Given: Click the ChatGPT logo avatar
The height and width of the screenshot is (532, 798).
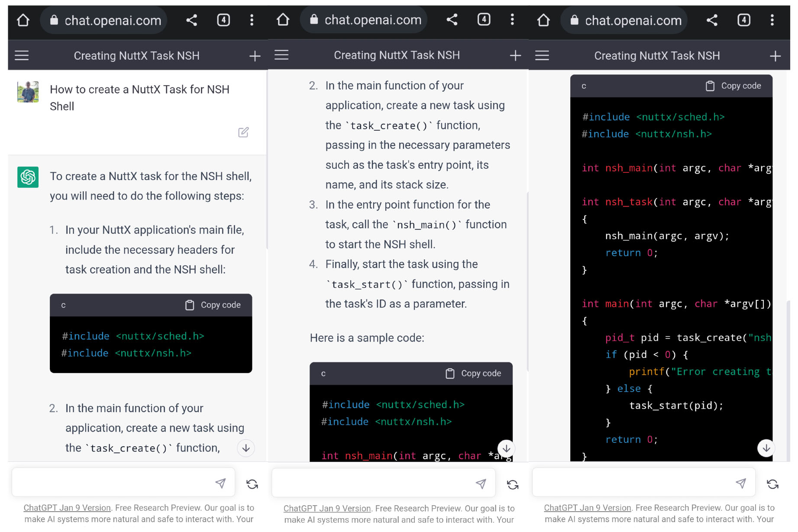Looking at the screenshot, I should tap(28, 177).
